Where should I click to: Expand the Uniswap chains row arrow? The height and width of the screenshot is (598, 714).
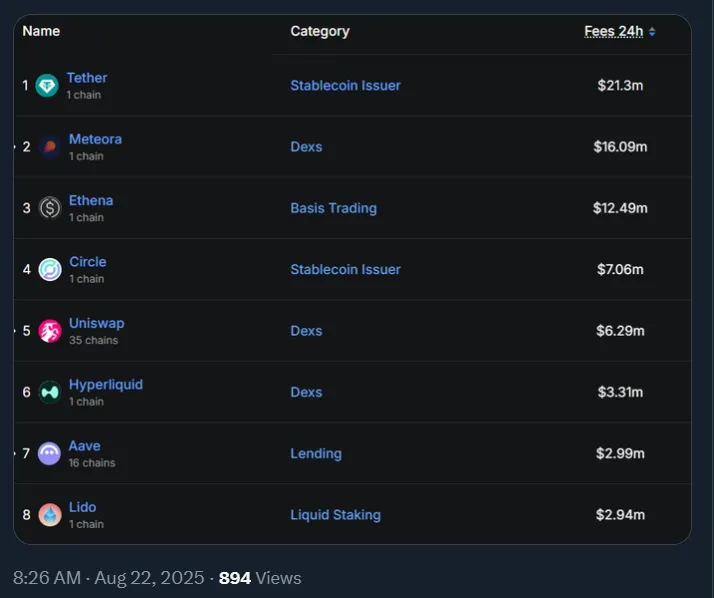coord(15,331)
